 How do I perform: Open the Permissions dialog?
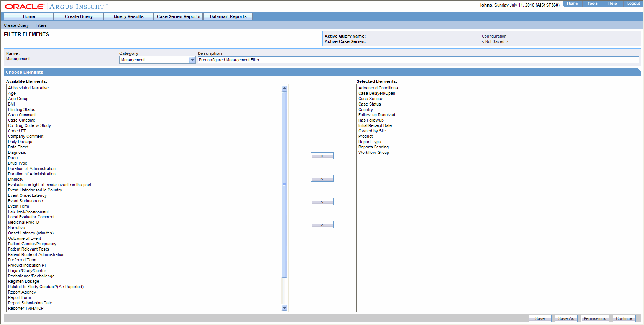(595, 318)
